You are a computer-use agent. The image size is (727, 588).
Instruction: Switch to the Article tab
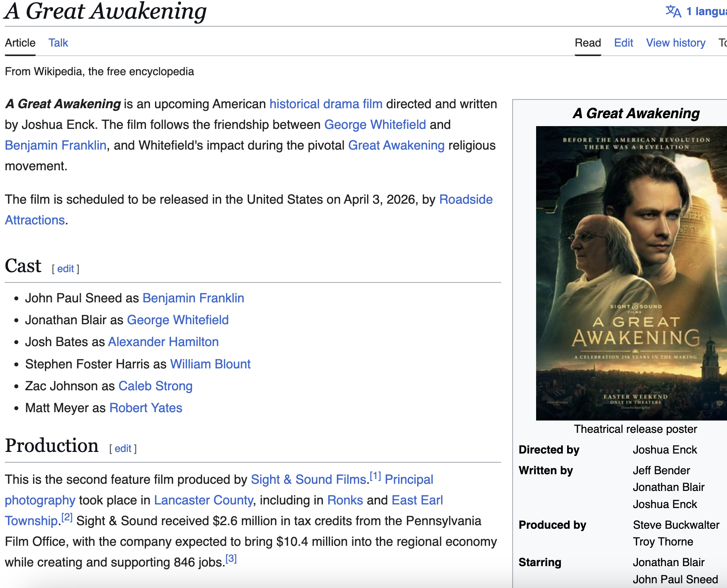[x=20, y=43]
